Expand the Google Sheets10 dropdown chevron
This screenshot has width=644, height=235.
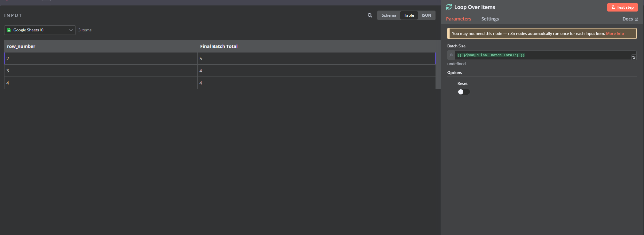[71, 30]
